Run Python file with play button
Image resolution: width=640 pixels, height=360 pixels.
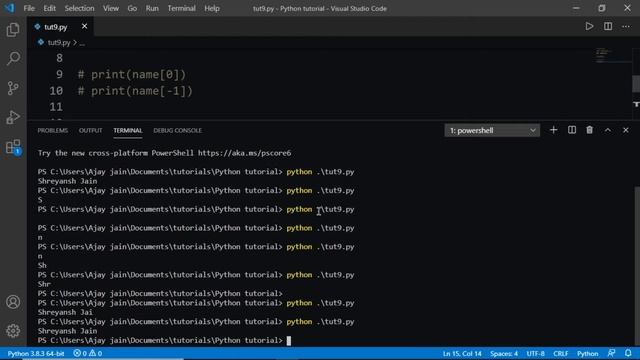[x=589, y=27]
